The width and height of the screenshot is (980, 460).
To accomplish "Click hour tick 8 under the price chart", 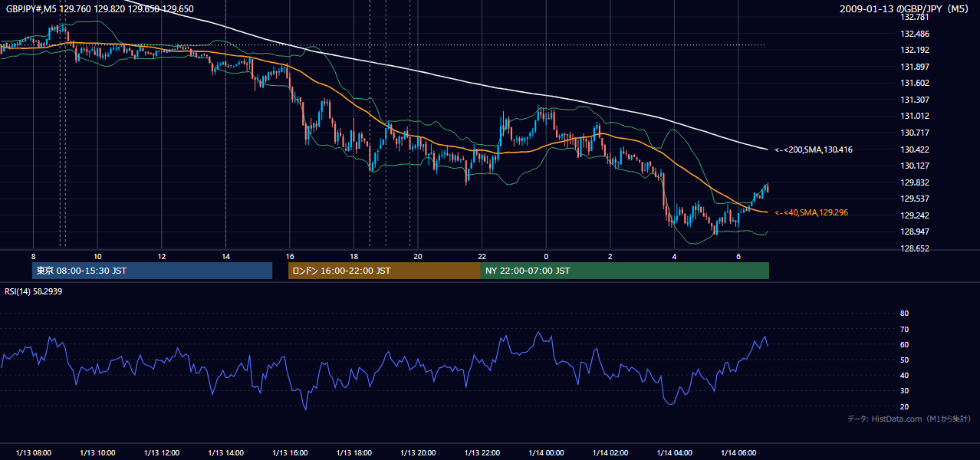I will [33, 256].
